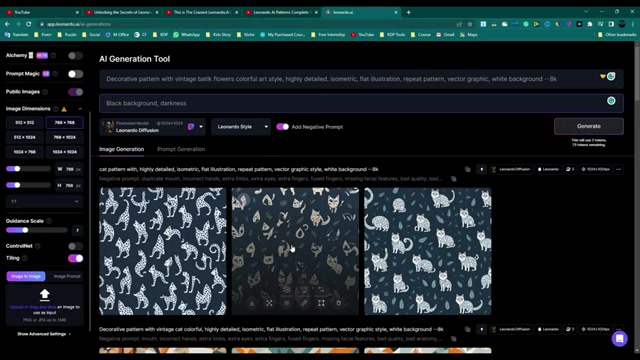This screenshot has width=640, height=360.
Task: Select the 512 × 512 dimension preset
Action: click(24, 122)
